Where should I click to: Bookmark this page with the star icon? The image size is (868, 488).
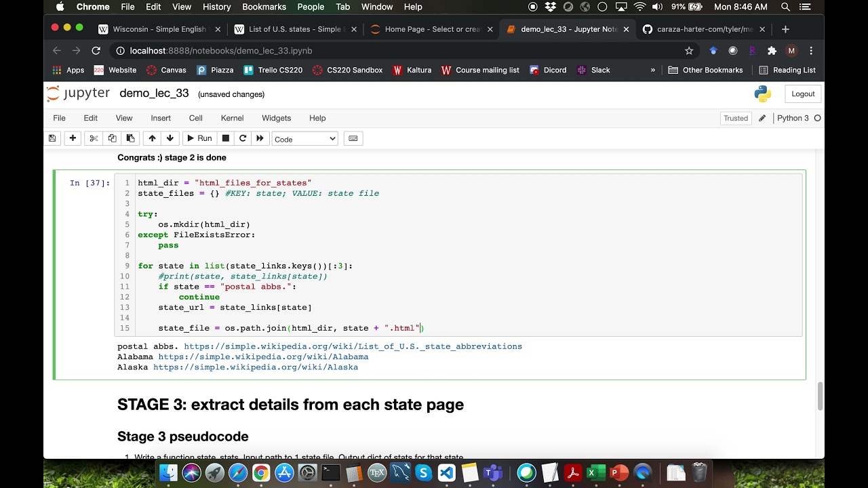689,51
